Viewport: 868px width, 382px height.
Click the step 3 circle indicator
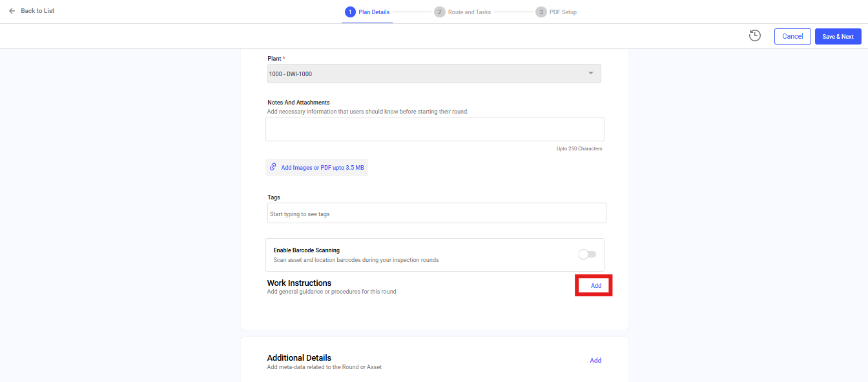[541, 12]
